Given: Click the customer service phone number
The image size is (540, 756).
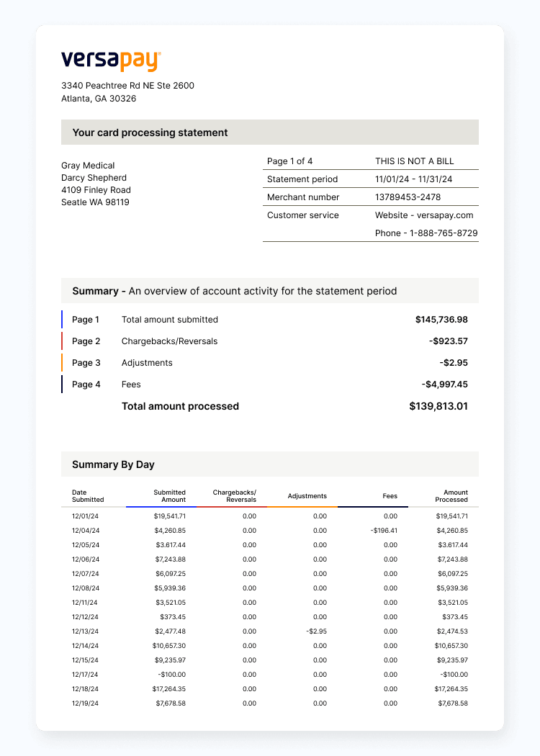Looking at the screenshot, I should pyautogui.click(x=426, y=233).
